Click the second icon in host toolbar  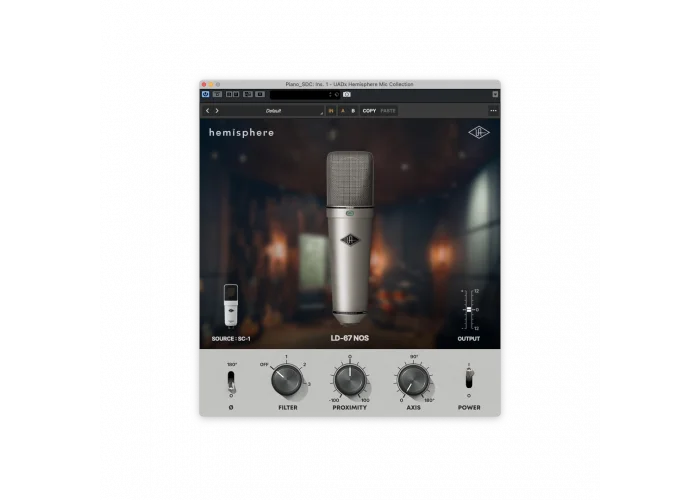(217, 94)
